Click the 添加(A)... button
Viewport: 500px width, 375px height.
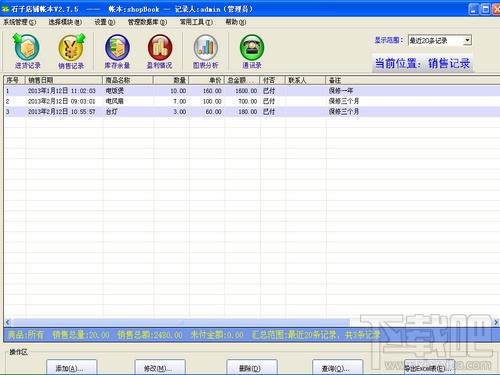point(71,368)
